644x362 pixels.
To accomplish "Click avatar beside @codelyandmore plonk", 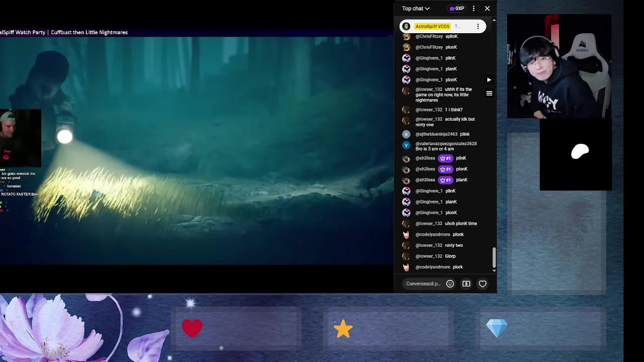I will click(x=406, y=235).
